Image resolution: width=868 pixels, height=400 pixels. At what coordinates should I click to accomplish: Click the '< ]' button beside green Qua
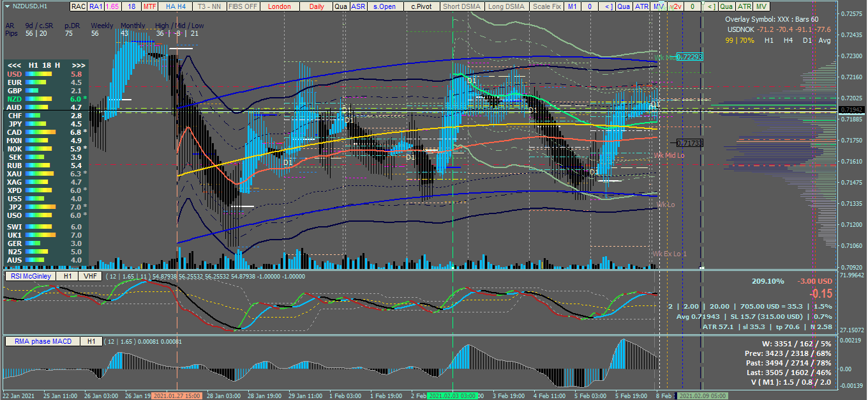(x=710, y=6)
